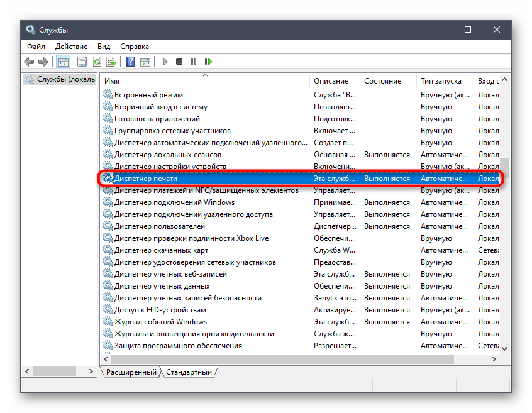Viewport: 532px width, 413px height.
Task: Pause the service using the Pause icon
Action: tap(194, 62)
